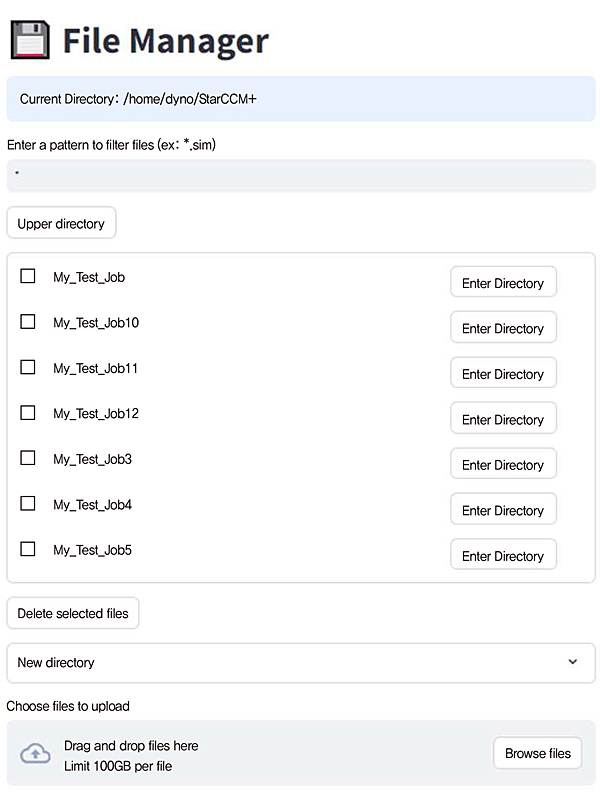Enable the My_Test_Job4 checkbox
The width and height of the screenshot is (600, 810).
tap(28, 503)
